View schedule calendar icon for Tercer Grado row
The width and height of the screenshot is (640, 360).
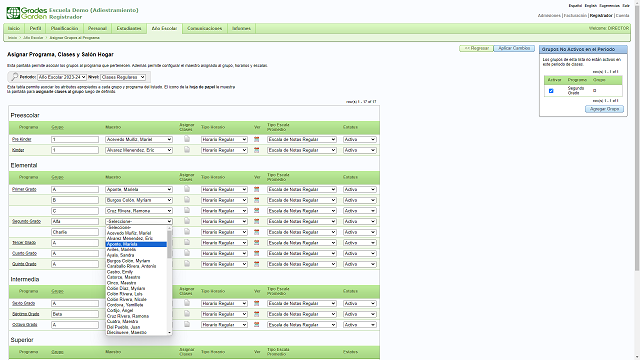click(256, 242)
